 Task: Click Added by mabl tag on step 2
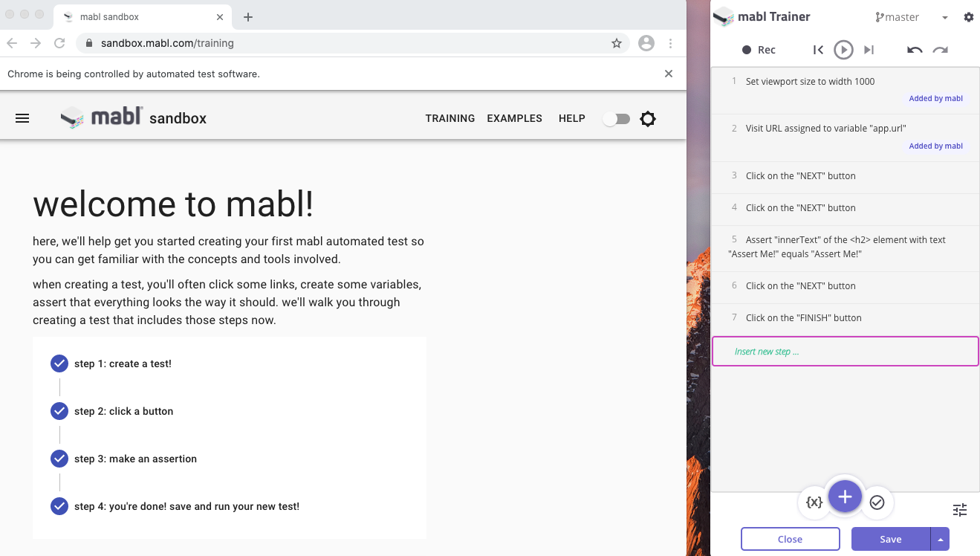pyautogui.click(x=936, y=146)
